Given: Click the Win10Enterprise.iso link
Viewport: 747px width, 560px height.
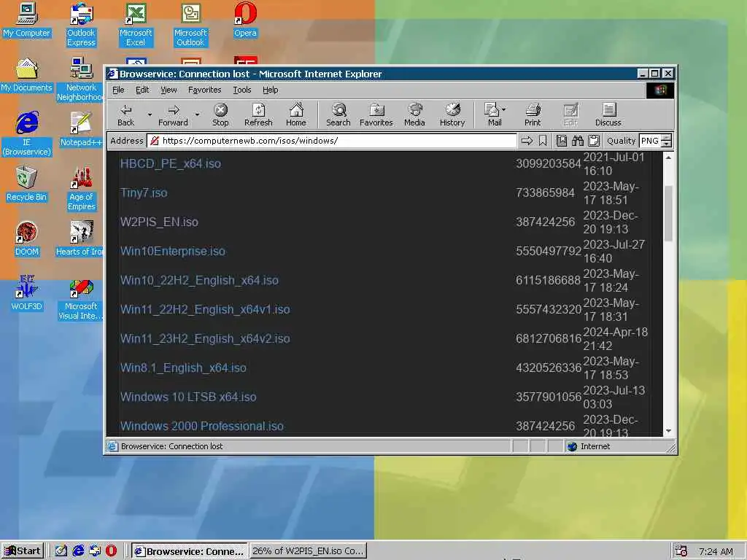Looking at the screenshot, I should click(173, 251).
